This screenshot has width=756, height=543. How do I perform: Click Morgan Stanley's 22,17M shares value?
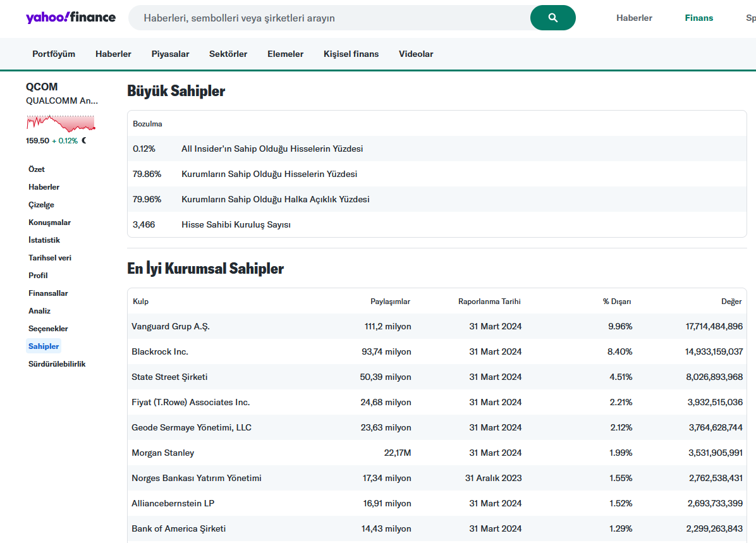(398, 453)
